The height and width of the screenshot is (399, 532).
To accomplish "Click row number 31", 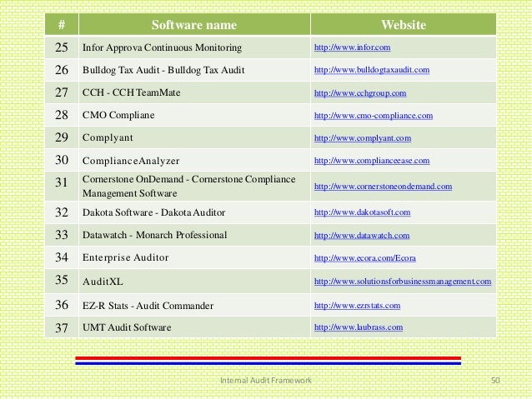I will [62, 186].
